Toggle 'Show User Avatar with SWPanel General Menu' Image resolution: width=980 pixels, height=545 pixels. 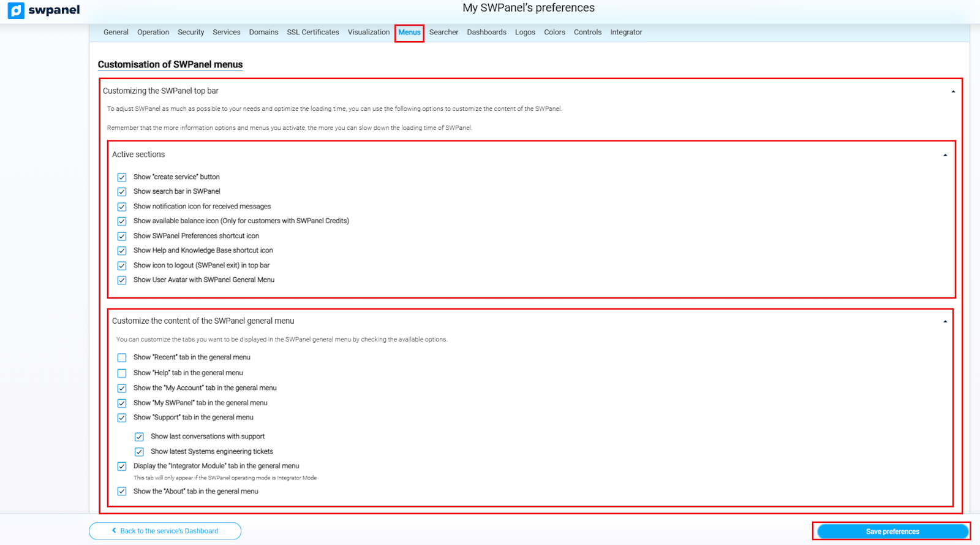point(122,280)
